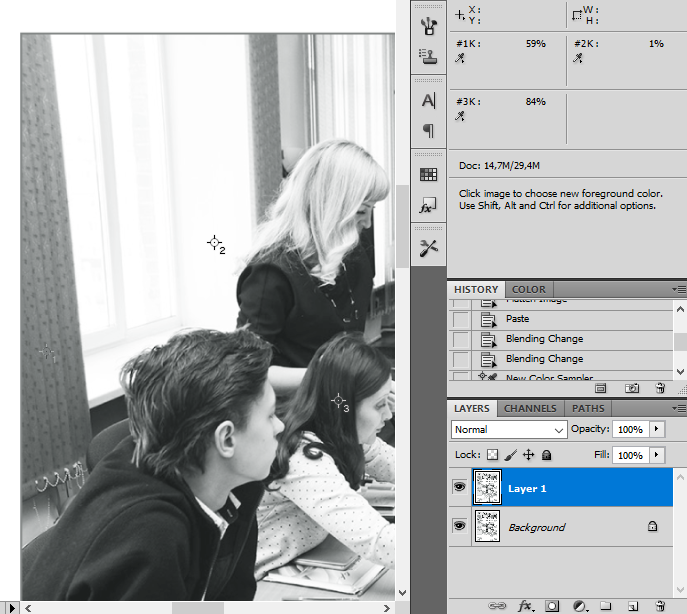Set history brush source for second Blending Change
Viewport: 687px width, 614px height.
[460, 359]
